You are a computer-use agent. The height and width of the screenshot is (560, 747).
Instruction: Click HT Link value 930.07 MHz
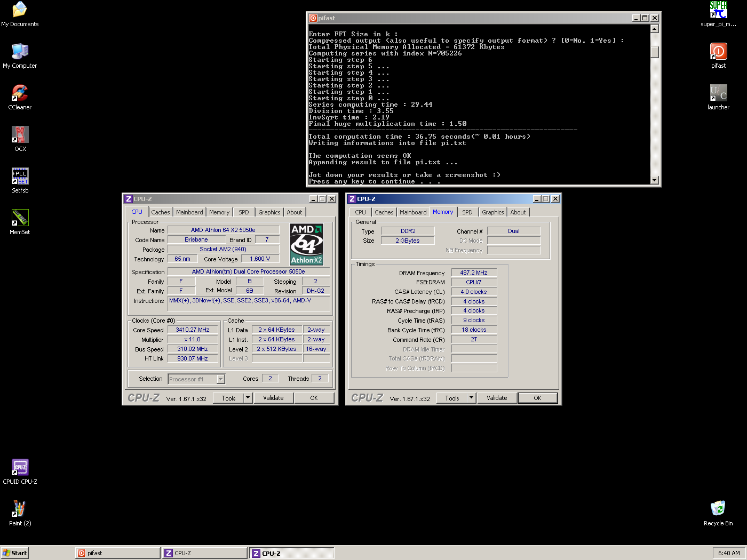(193, 358)
